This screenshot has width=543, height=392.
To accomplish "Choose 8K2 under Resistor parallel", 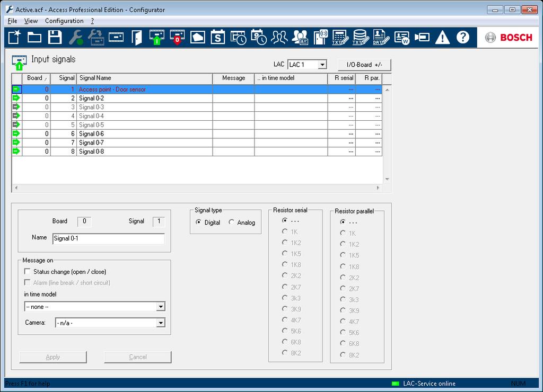I will click(343, 354).
